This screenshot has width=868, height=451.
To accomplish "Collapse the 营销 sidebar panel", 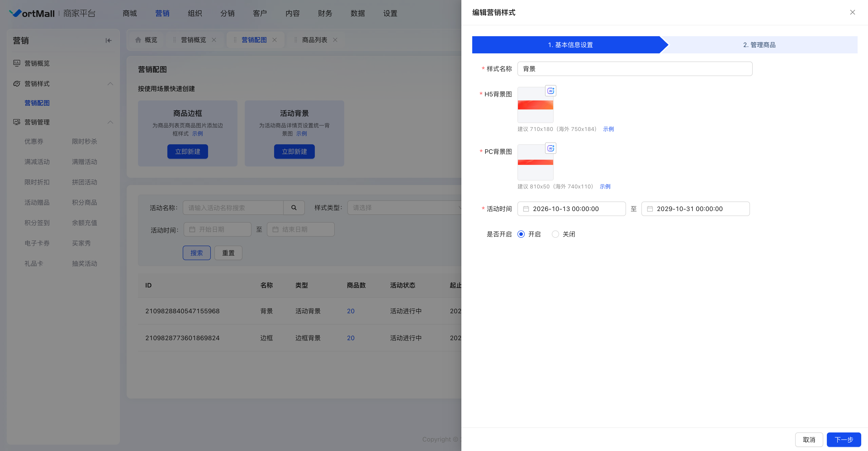I will coord(109,40).
